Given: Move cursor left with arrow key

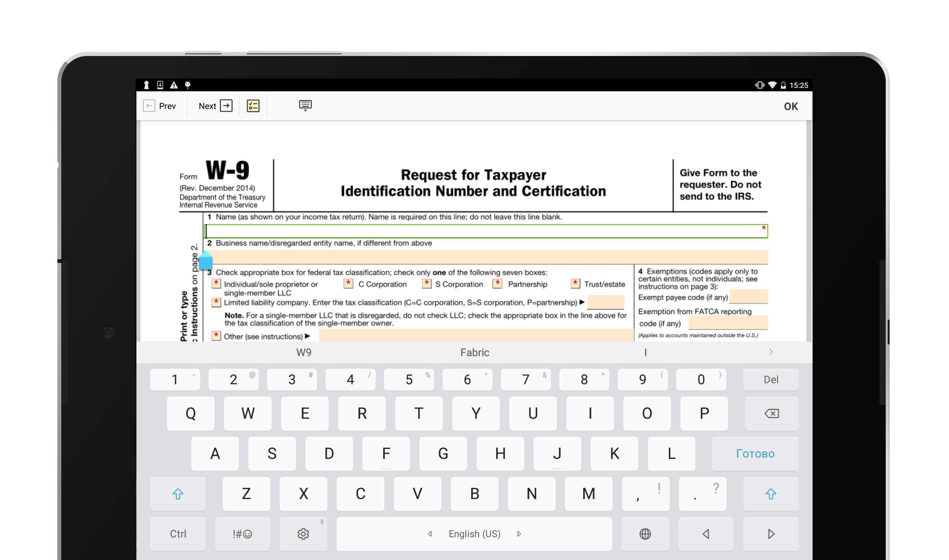Looking at the screenshot, I should click(706, 534).
